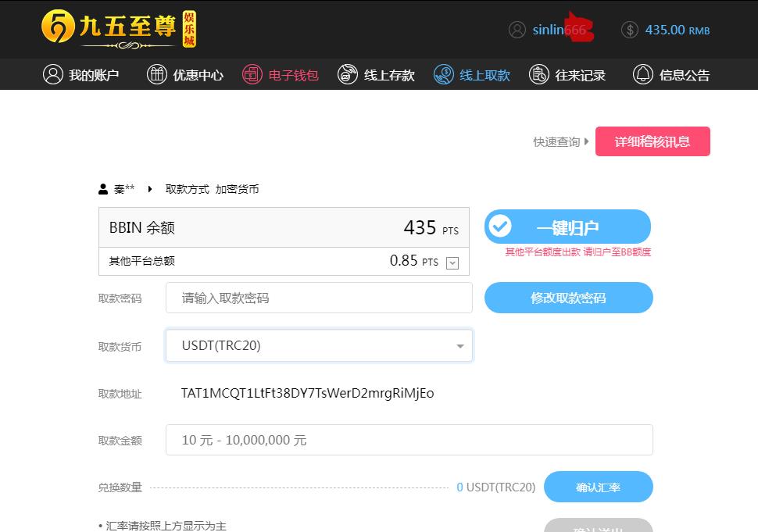Focus the 取款金额 input field
The height and width of the screenshot is (532, 758).
pyautogui.click(x=409, y=440)
